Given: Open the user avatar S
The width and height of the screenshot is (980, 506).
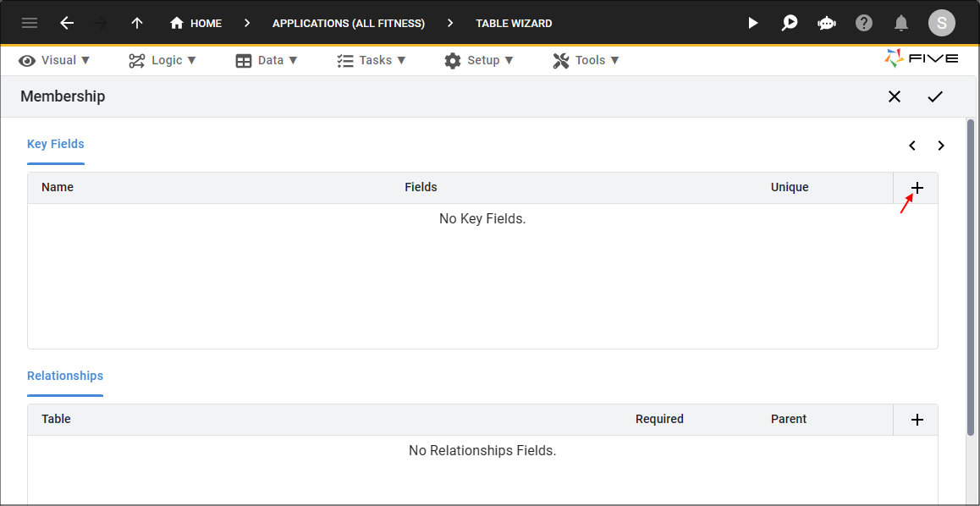Looking at the screenshot, I should click(x=941, y=23).
